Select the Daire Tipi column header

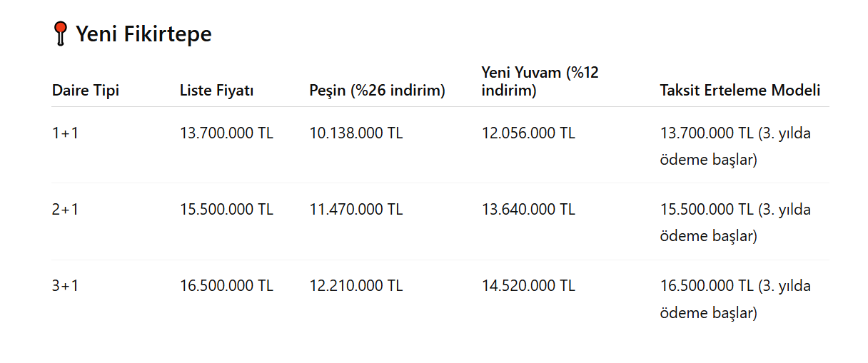tap(86, 91)
